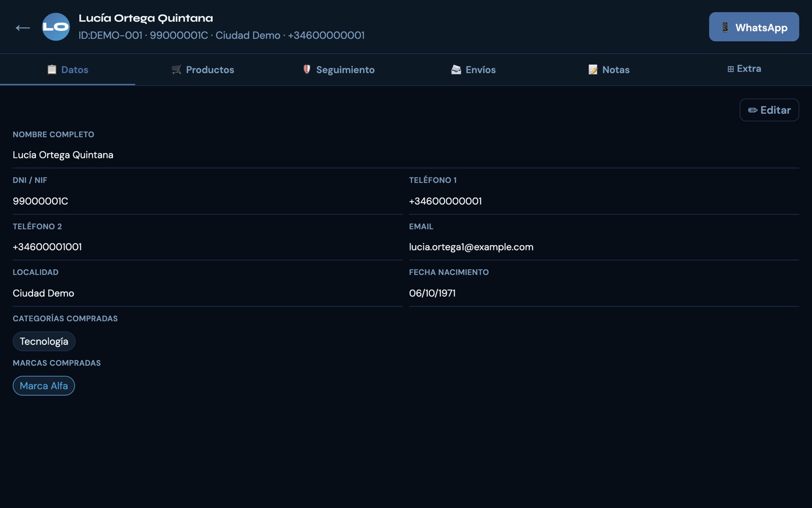Screen dimensions: 812x508
Task: Switch to the Productos tab
Action: 202,70
